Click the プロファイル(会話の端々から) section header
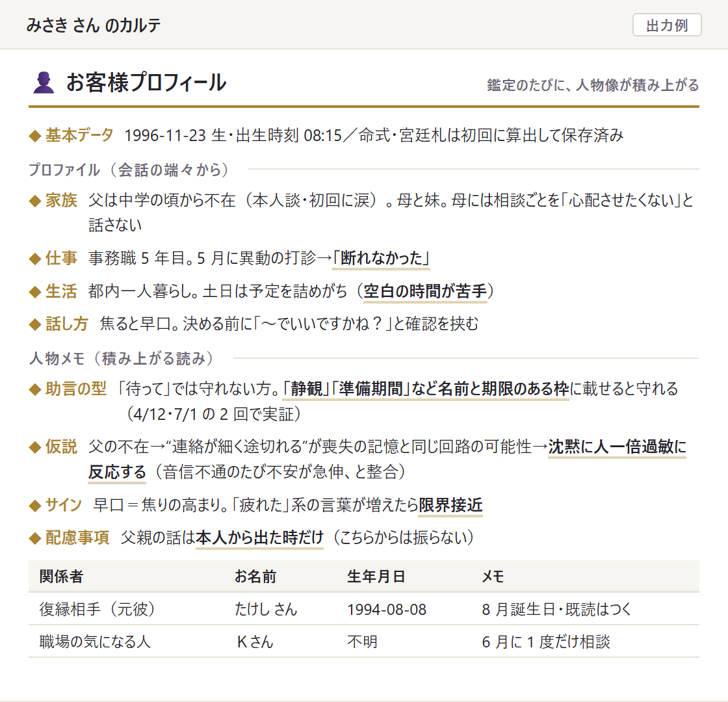Viewport: 728px width, 702px height. pos(129,170)
